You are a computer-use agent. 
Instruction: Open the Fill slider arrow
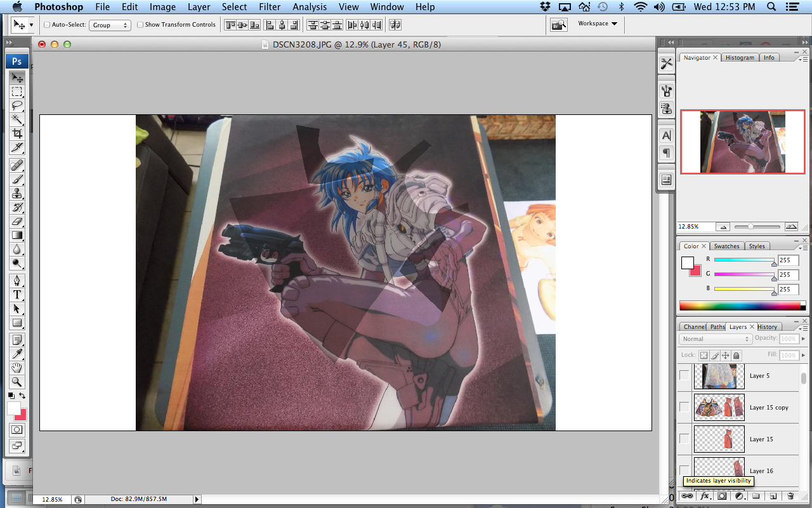pos(804,356)
